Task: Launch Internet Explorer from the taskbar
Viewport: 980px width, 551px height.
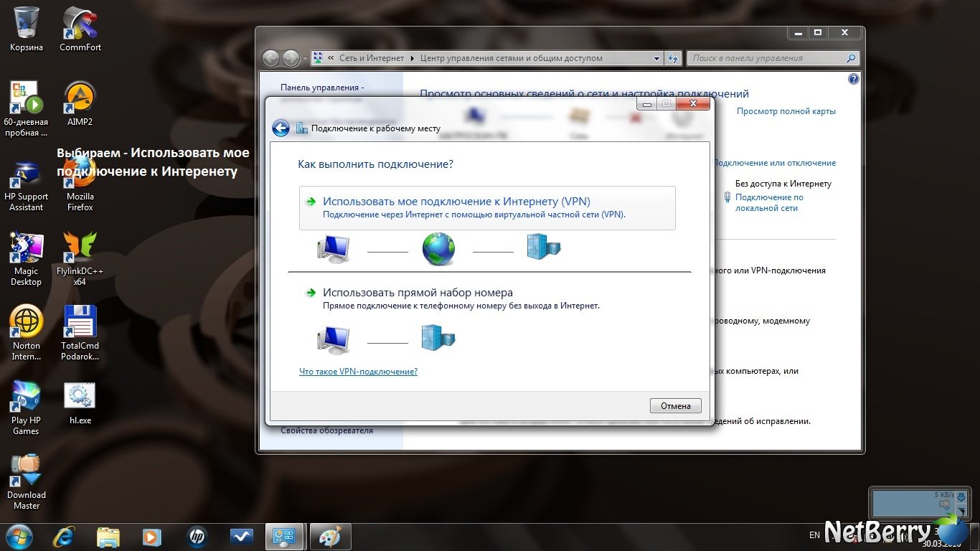Action: click(64, 536)
